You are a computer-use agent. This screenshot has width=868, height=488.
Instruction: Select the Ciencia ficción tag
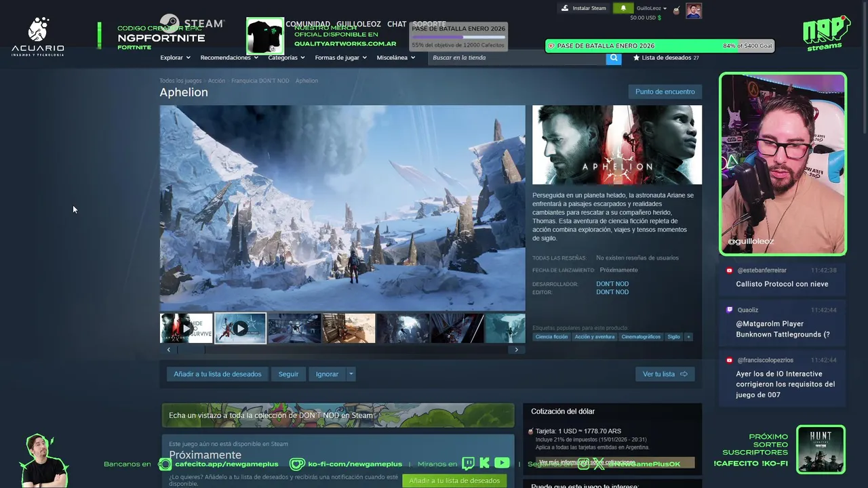coord(551,337)
